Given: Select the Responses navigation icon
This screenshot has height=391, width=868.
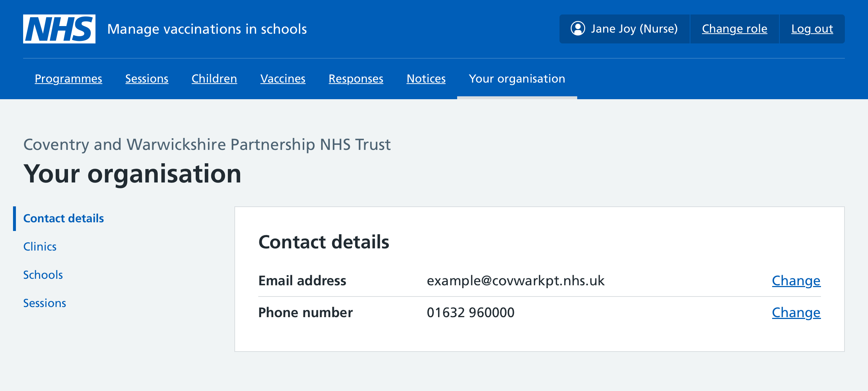Looking at the screenshot, I should coord(356,79).
